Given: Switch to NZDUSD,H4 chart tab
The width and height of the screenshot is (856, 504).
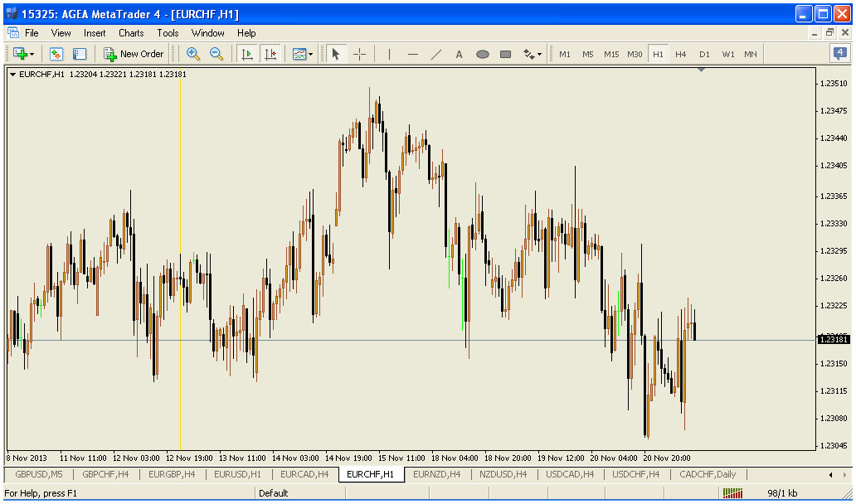Looking at the screenshot, I should 503,474.
